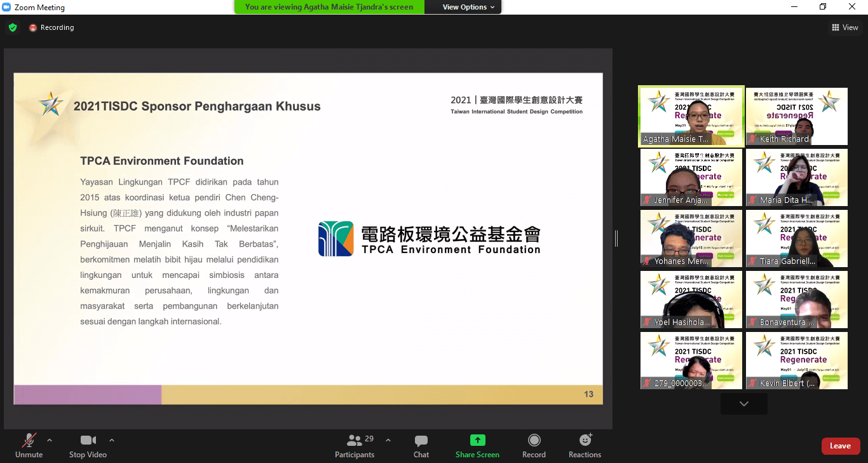Image resolution: width=868 pixels, height=463 pixels.
Task: Expand the View Options dropdown
Action: [x=469, y=7]
